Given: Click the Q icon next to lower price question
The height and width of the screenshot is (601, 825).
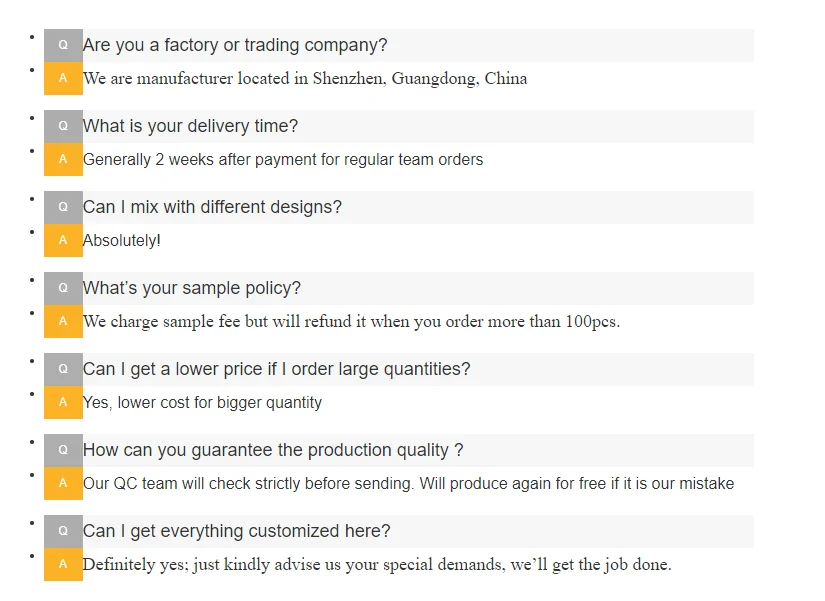Looking at the screenshot, I should pyautogui.click(x=63, y=370).
